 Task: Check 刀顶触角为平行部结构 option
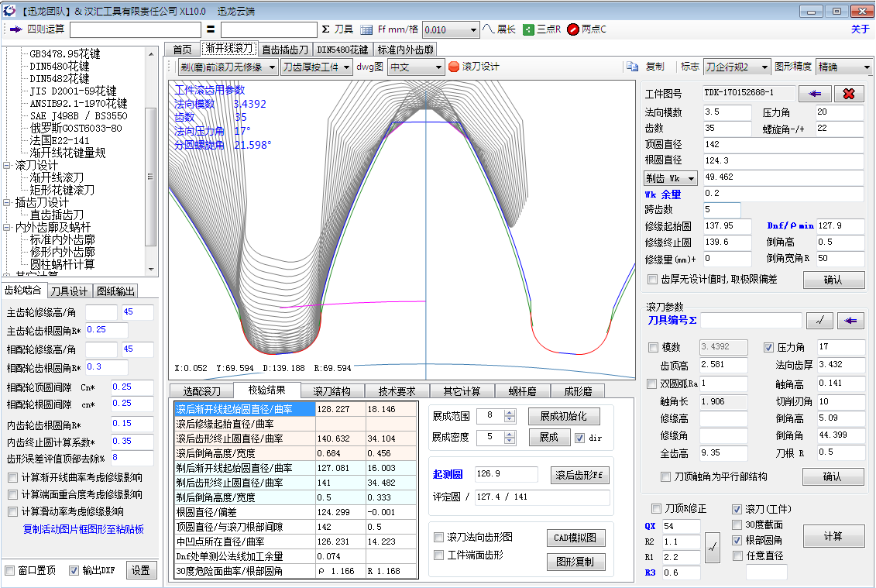click(x=665, y=476)
